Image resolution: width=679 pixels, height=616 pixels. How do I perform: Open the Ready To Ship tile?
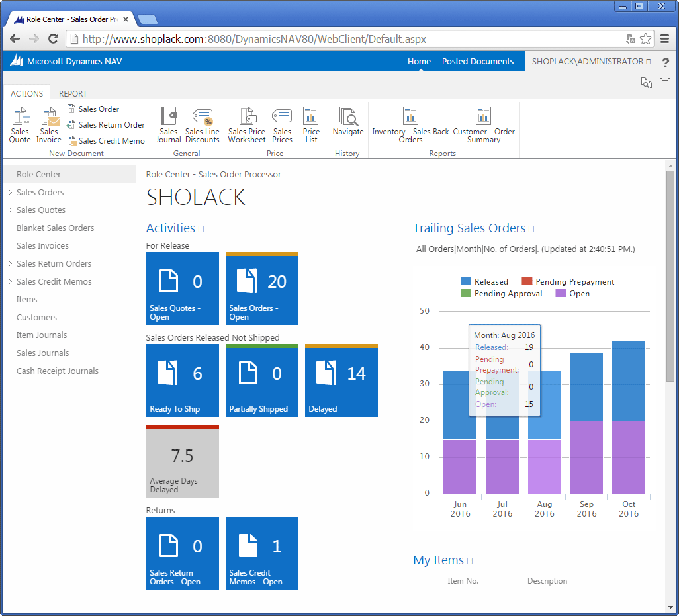coord(183,380)
